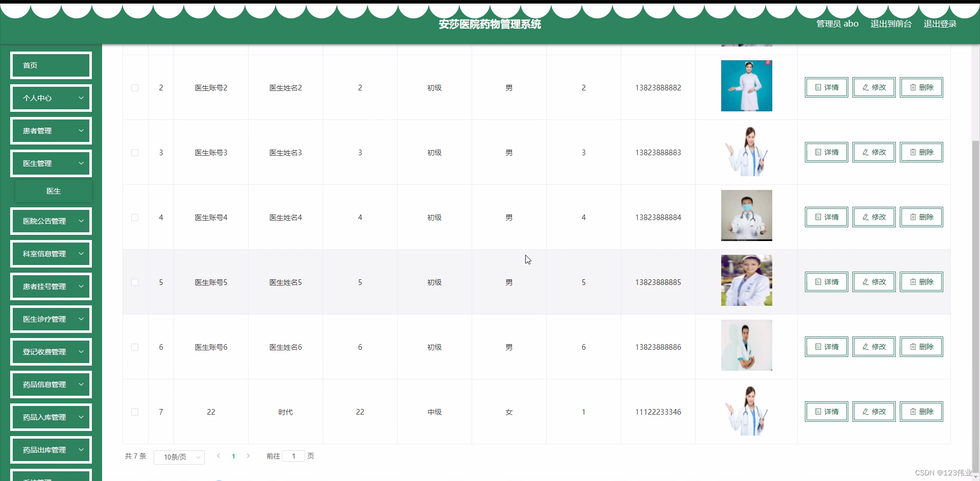Select the checkbox for 医生姓名5
This screenshot has height=481, width=980.
(x=135, y=282)
